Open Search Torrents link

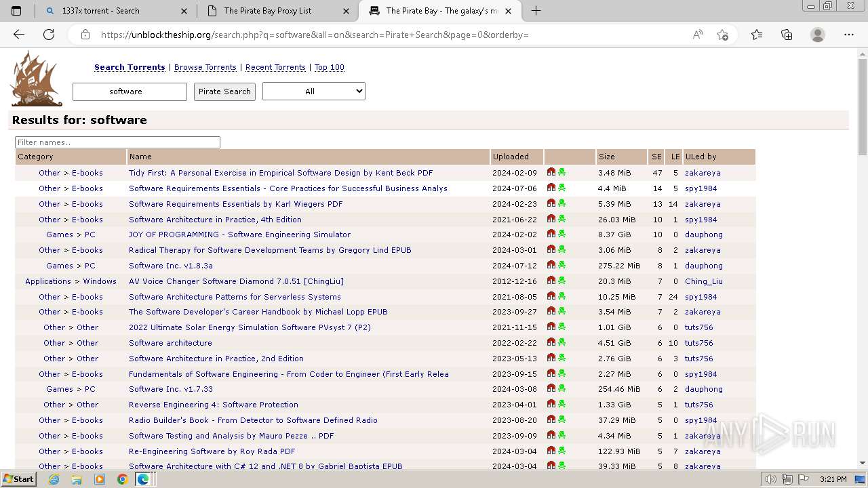130,67
